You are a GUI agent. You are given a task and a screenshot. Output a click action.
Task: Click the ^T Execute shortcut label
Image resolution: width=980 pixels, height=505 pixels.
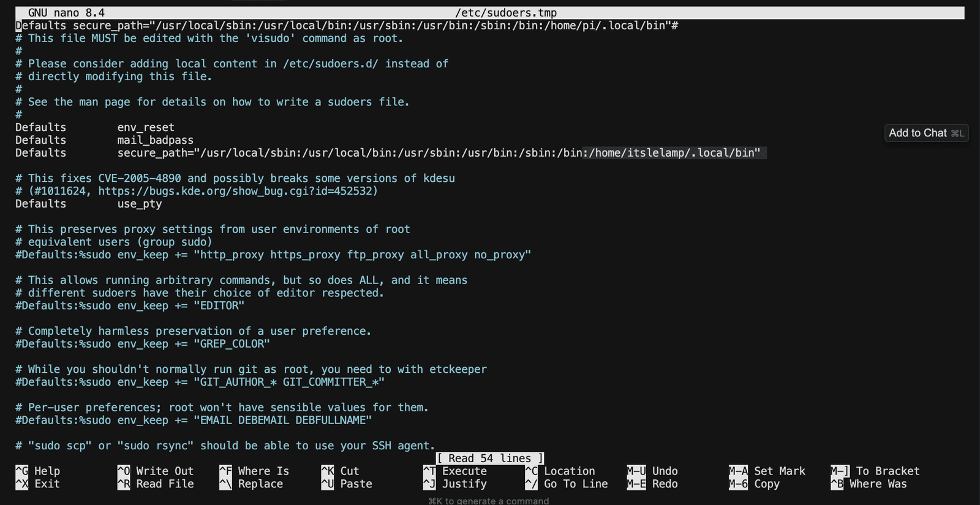pos(455,471)
